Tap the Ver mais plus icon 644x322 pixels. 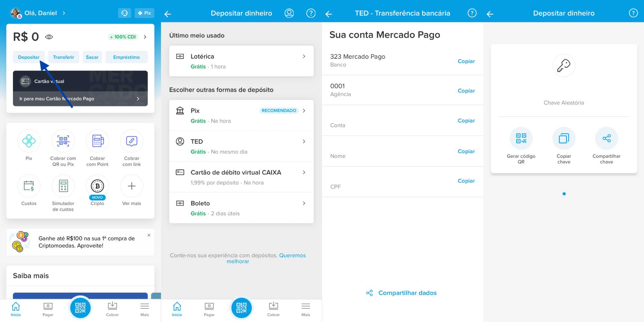tap(132, 186)
